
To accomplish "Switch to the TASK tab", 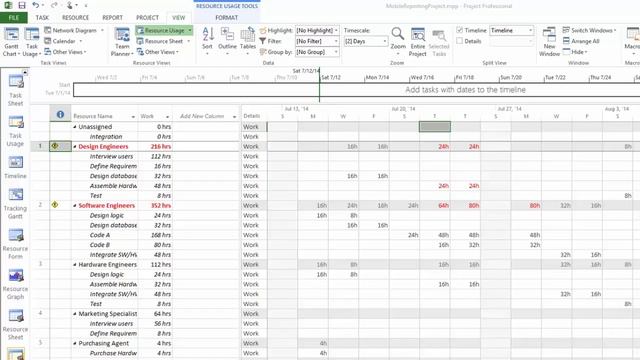I will [x=42, y=18].
